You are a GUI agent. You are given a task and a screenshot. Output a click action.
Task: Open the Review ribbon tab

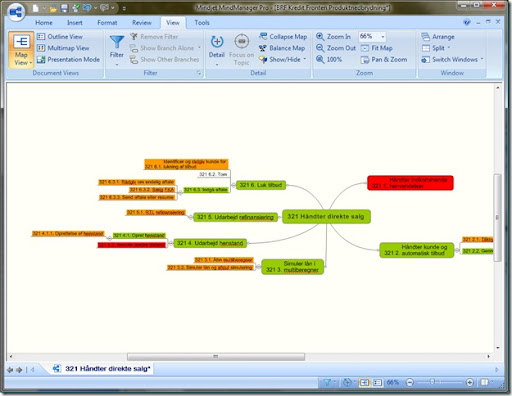point(142,23)
